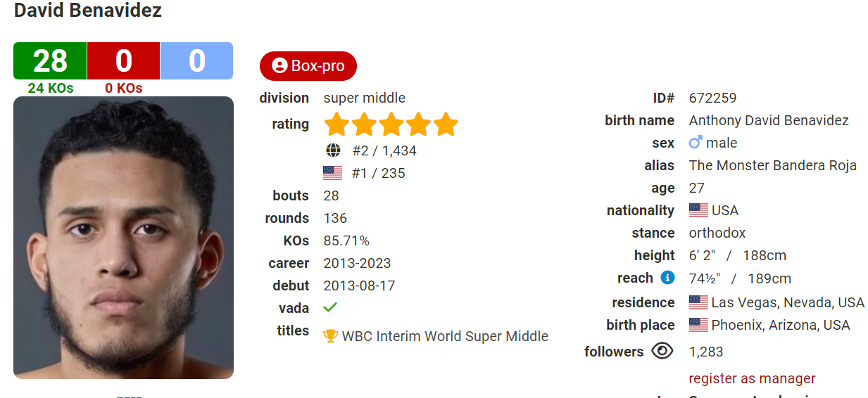Click the green 28 wins box
Screen dimensions: 868x398
(x=50, y=60)
